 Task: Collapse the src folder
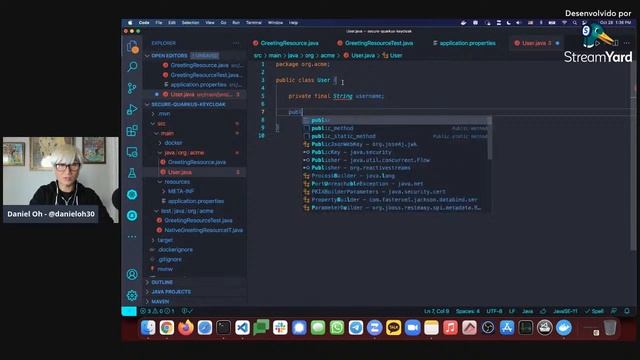click(x=162, y=123)
